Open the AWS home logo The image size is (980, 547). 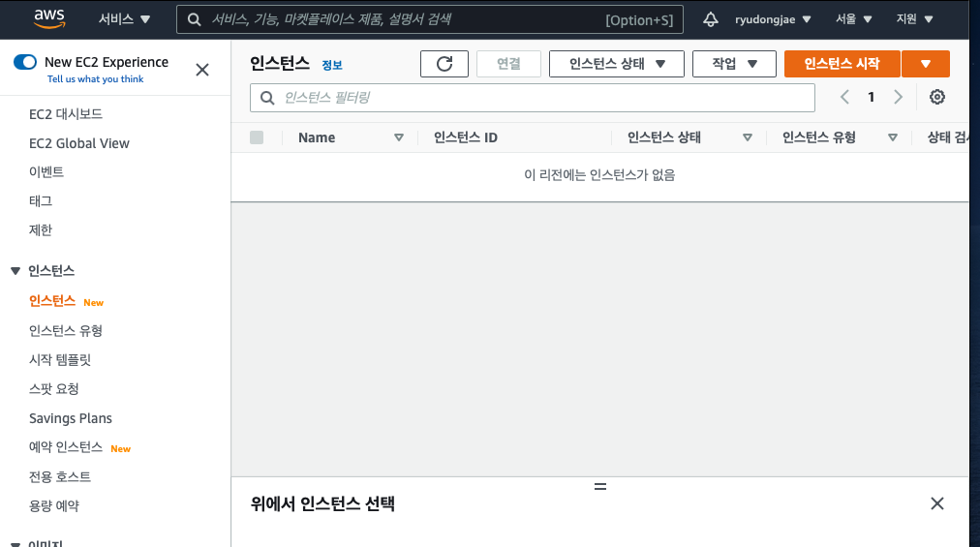pyautogui.click(x=49, y=18)
